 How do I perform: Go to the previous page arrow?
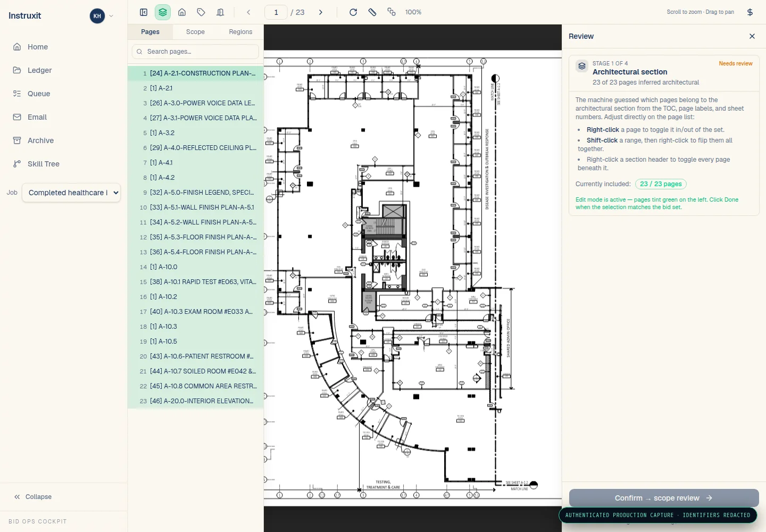coord(248,12)
